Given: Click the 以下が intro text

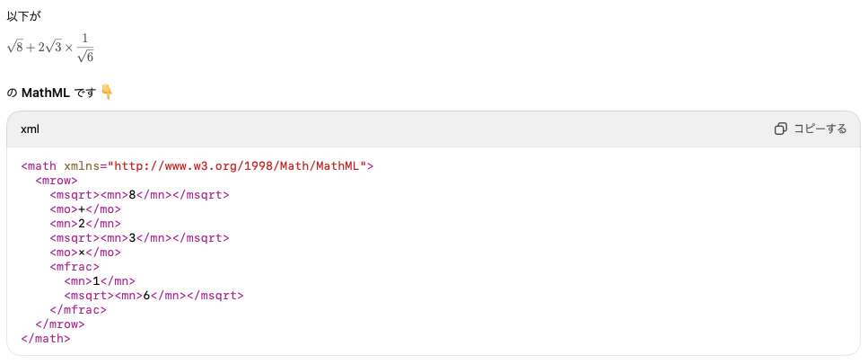Looking at the screenshot, I should click(23, 16).
